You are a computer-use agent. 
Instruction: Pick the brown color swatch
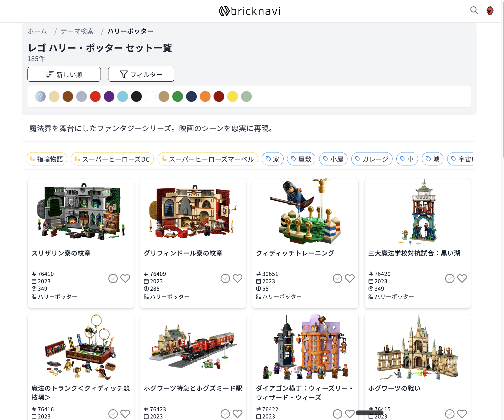coord(68,96)
